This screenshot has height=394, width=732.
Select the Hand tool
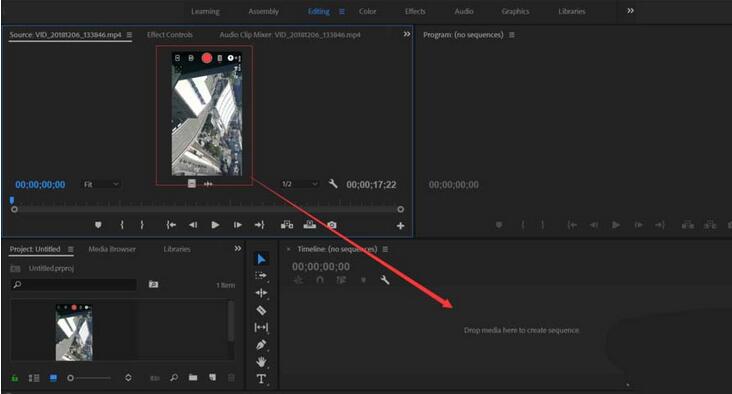(x=261, y=361)
